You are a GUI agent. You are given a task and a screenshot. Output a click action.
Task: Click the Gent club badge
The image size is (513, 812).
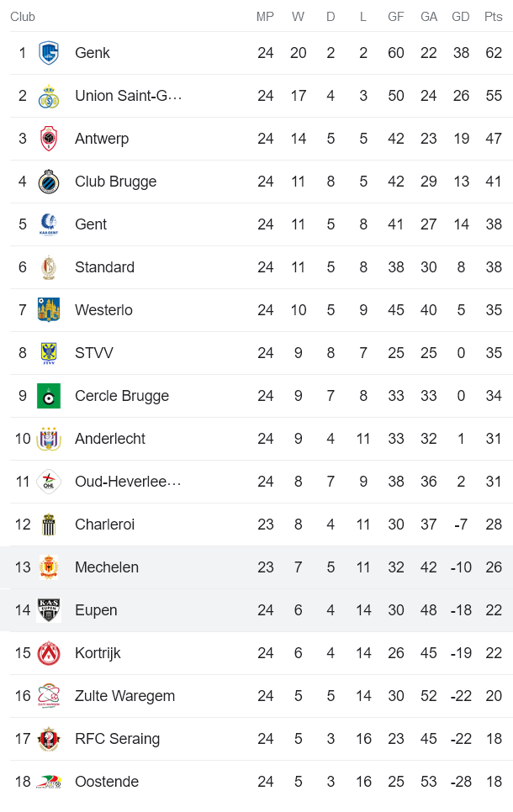pyautogui.click(x=49, y=224)
